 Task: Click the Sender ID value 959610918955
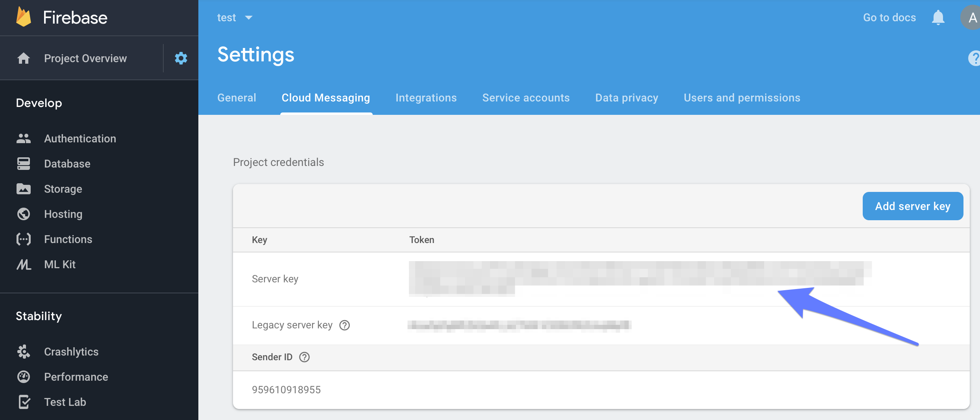pyautogui.click(x=286, y=390)
